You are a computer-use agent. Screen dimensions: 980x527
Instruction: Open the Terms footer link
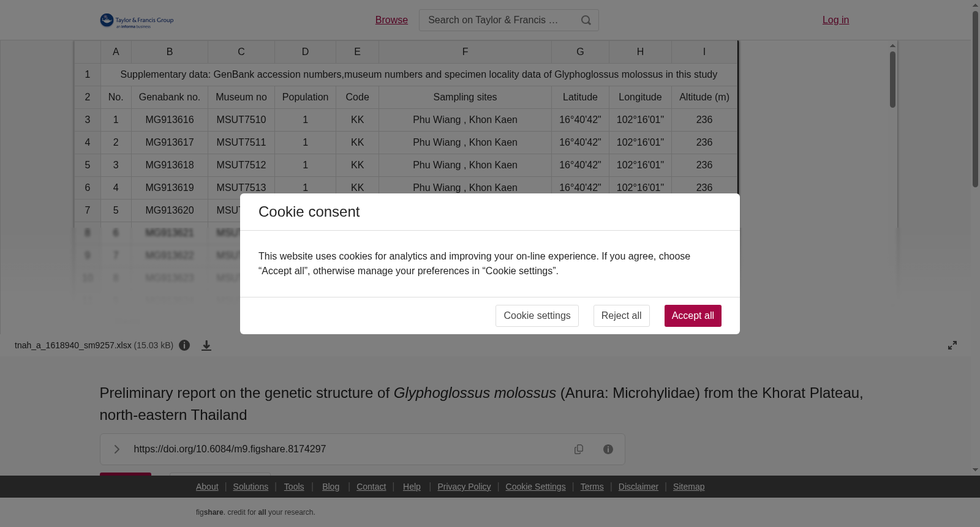[x=592, y=487]
